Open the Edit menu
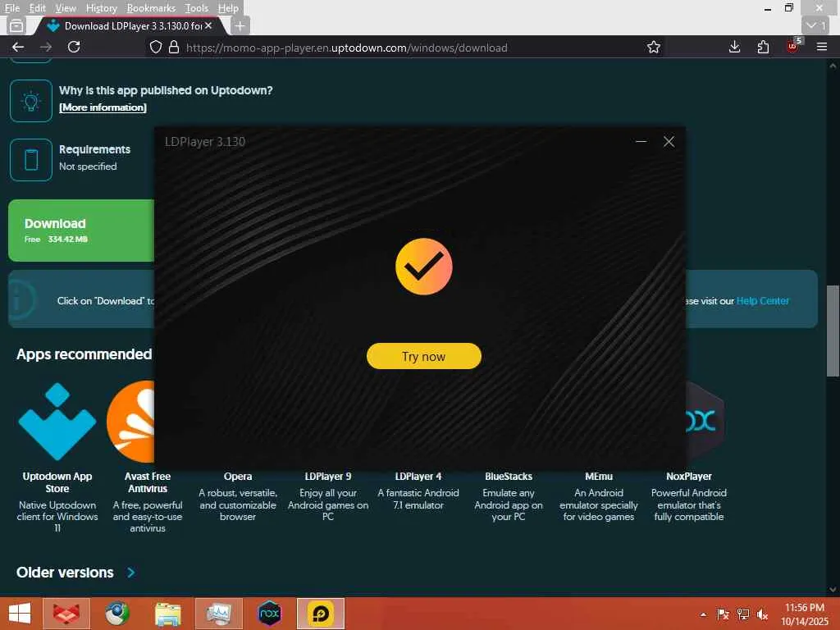Image resolution: width=840 pixels, height=630 pixels. coord(37,8)
